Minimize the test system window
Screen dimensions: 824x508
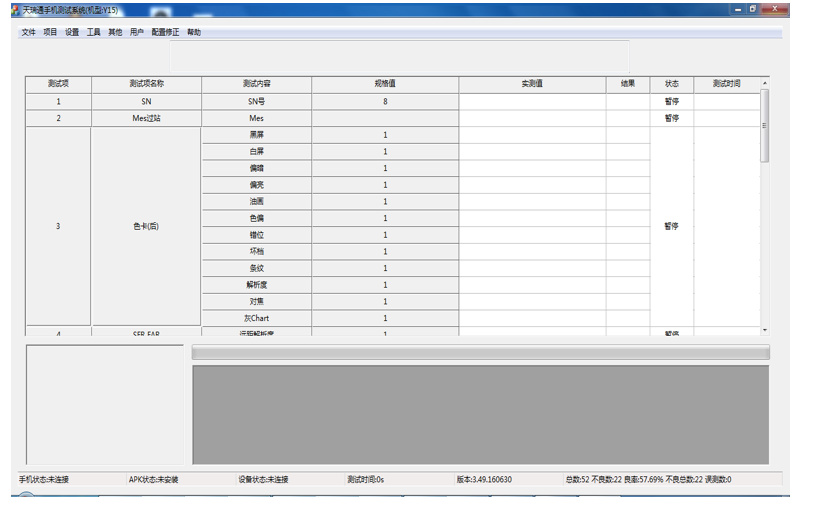[x=738, y=9]
